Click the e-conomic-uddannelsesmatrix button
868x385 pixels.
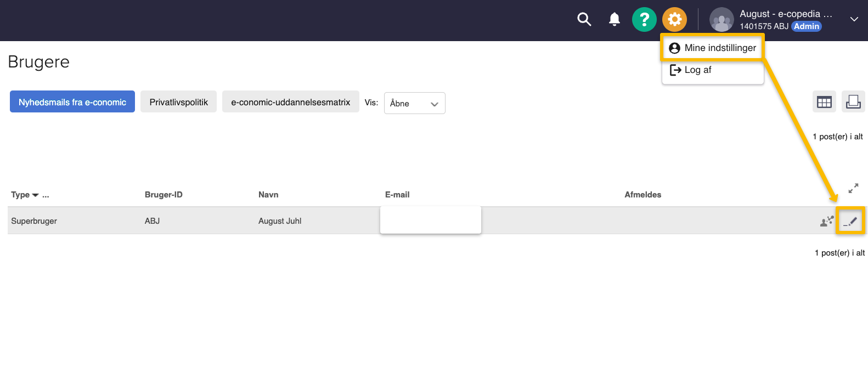(290, 102)
